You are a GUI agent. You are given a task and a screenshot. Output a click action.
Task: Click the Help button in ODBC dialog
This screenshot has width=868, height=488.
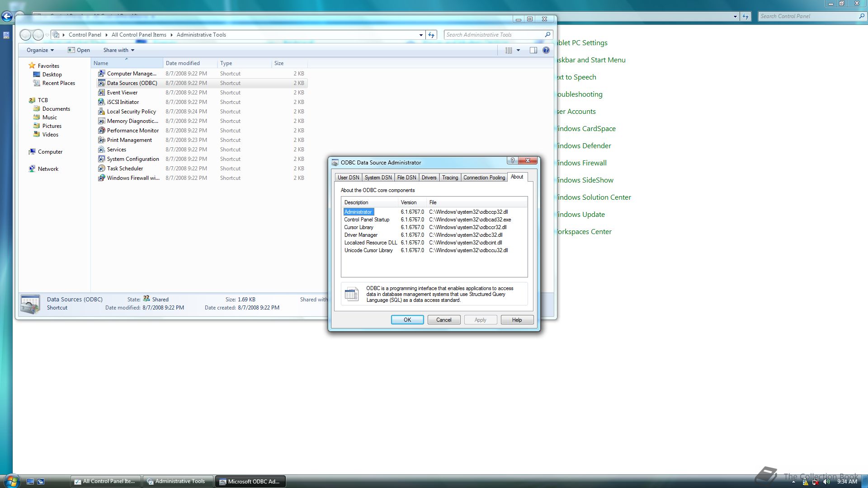[517, 320]
